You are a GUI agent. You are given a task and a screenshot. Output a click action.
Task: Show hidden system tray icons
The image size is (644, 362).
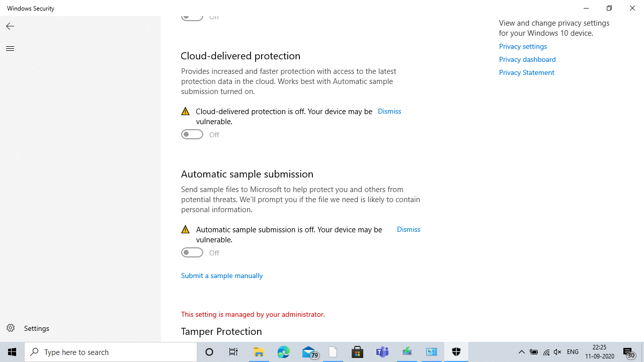pyautogui.click(x=522, y=352)
